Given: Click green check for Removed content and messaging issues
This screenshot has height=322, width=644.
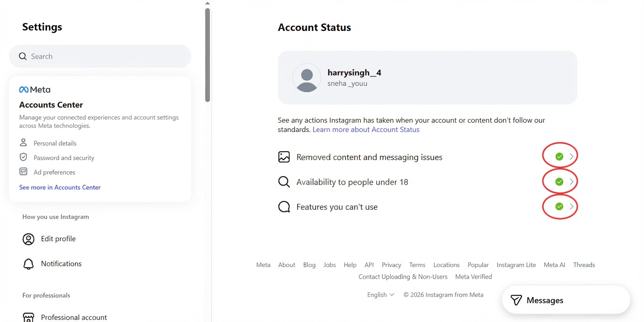Looking at the screenshot, I should tap(559, 157).
